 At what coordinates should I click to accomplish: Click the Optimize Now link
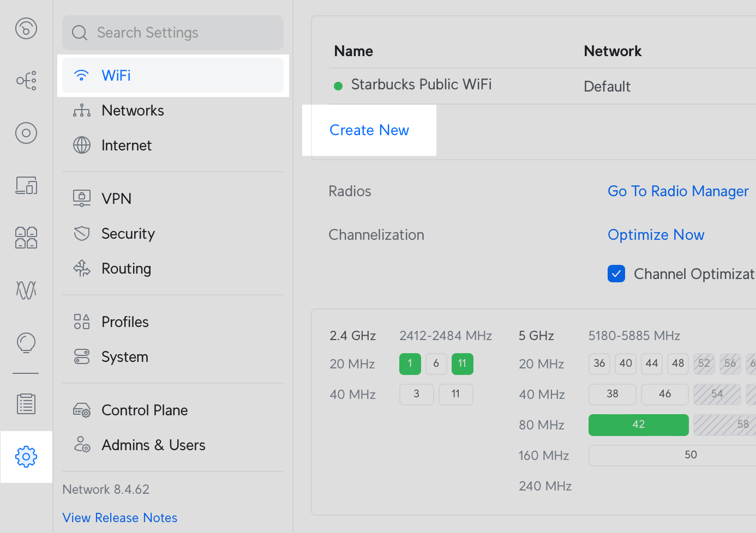click(x=656, y=235)
